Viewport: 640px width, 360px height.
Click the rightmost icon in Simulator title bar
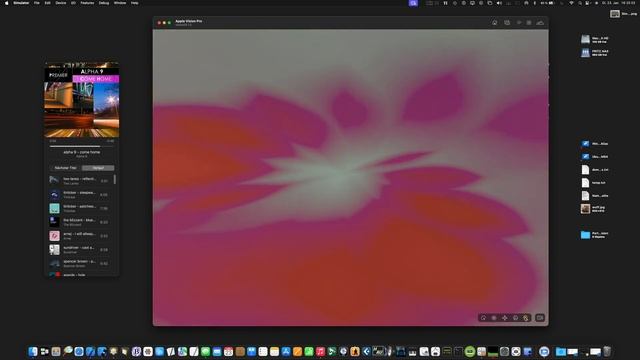click(540, 23)
